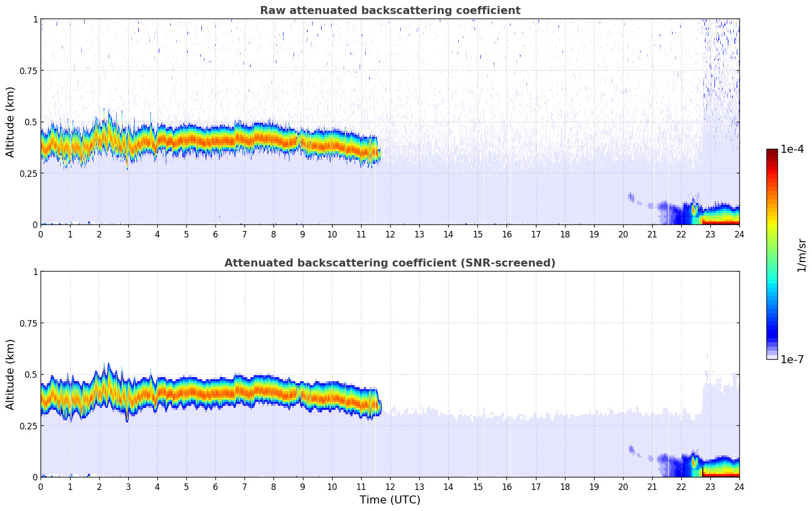The width and height of the screenshot is (812, 511).
Task: Click hour 12 tick on bottom time axis
Action: click(x=390, y=486)
